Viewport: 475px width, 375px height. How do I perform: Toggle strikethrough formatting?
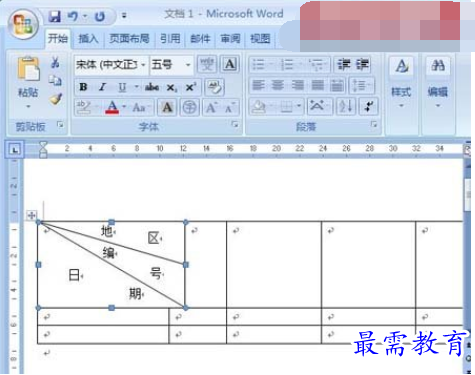pyautogui.click(x=152, y=87)
